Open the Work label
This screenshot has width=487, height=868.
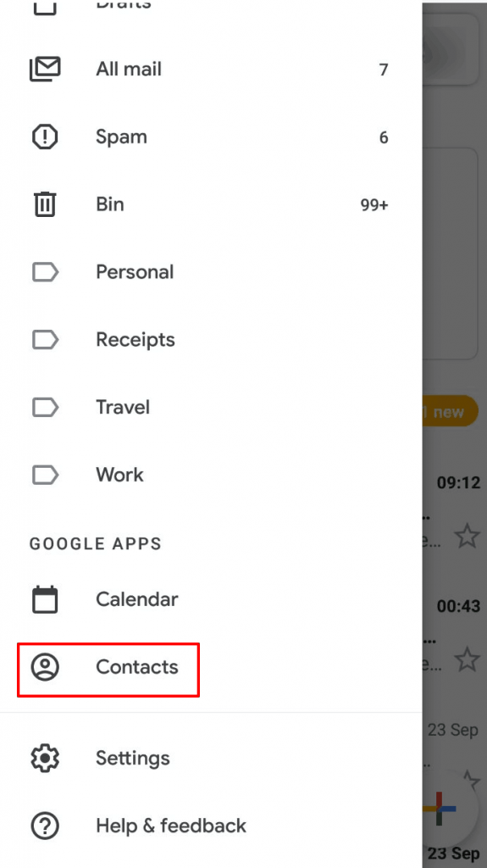pyautogui.click(x=211, y=475)
